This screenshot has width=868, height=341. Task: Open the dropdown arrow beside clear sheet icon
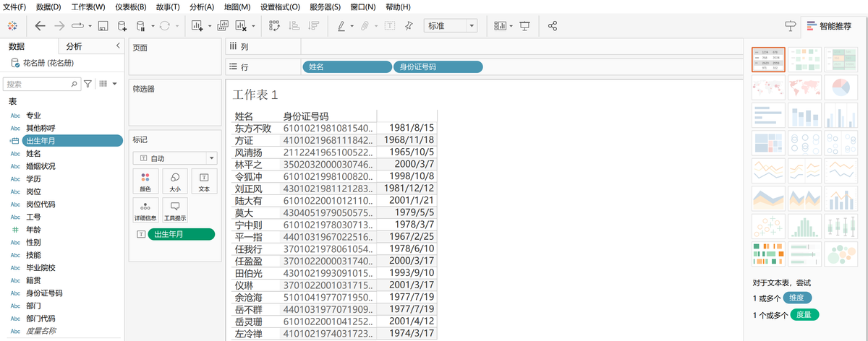click(x=254, y=27)
